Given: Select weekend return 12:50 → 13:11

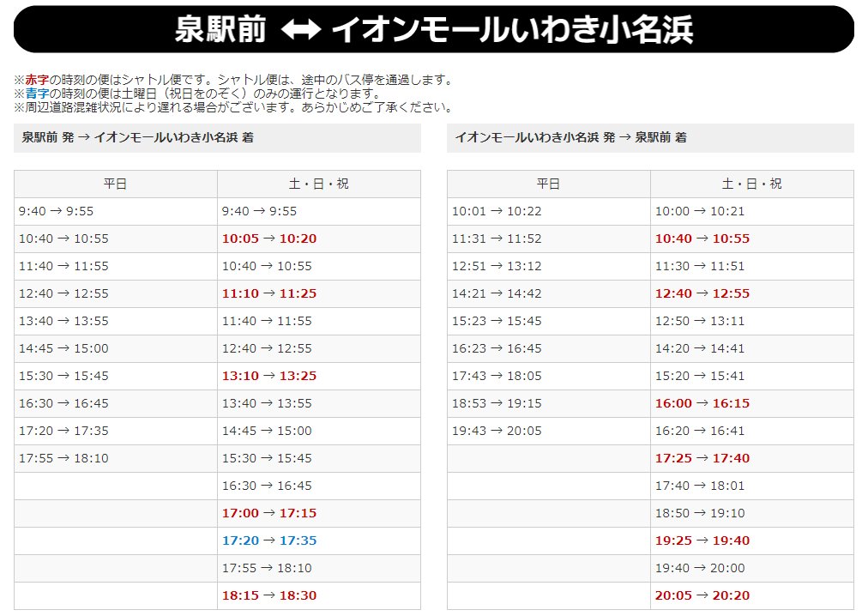Looking at the screenshot, I should (700, 321).
